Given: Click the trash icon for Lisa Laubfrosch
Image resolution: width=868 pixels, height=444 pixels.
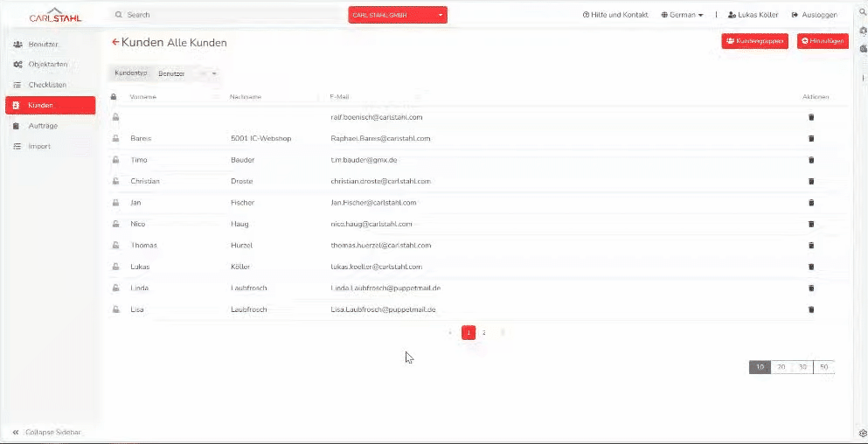Looking at the screenshot, I should [x=810, y=309].
